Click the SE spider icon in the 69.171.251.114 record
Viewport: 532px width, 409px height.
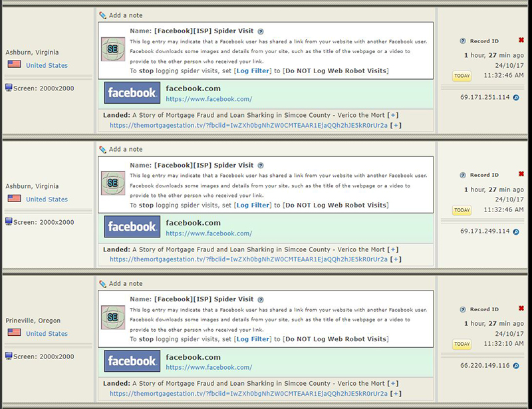(113, 49)
